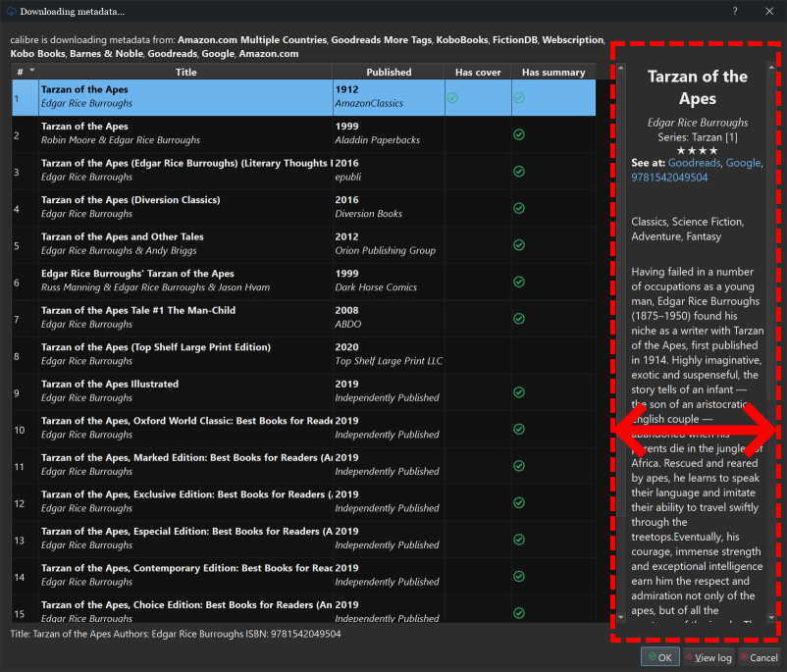Click summary checkmark for ABDO row
787x672 pixels.
click(519, 318)
